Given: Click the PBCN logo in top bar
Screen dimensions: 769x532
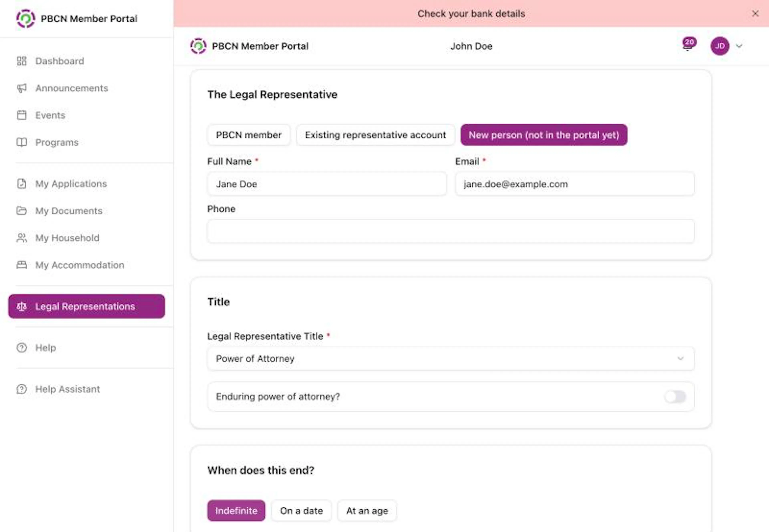Looking at the screenshot, I should tap(198, 46).
